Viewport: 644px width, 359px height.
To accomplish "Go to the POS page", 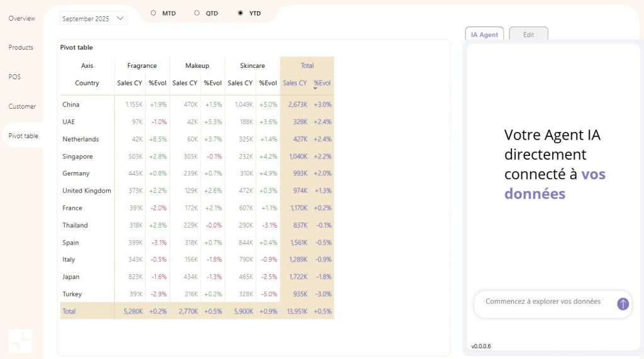I will tap(14, 77).
